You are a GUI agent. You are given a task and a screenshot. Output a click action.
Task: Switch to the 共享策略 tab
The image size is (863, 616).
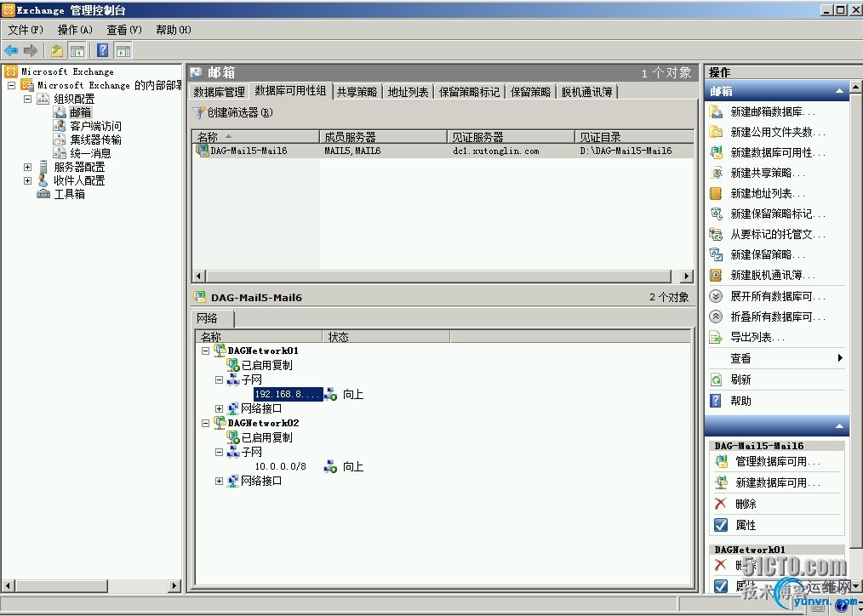click(x=357, y=92)
